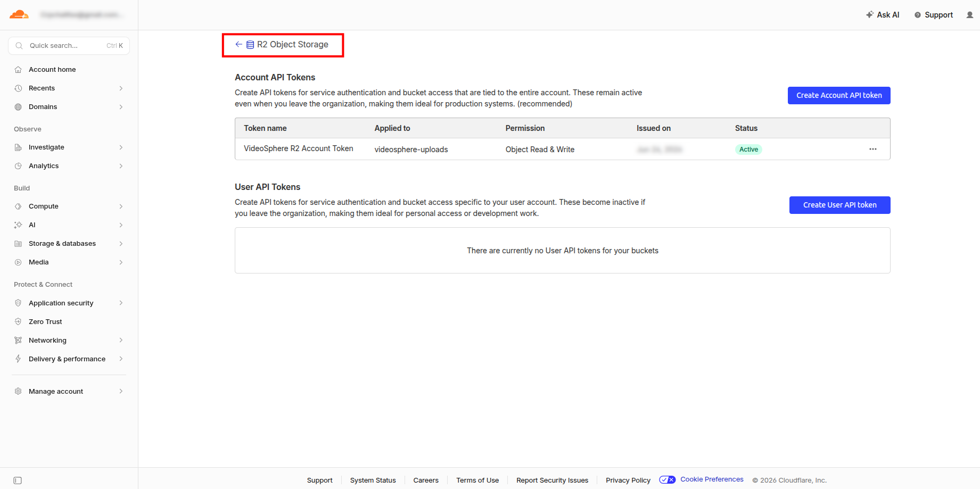The width and height of the screenshot is (980, 489).
Task: Expand the Compute chevron
Action: pyautogui.click(x=121, y=206)
